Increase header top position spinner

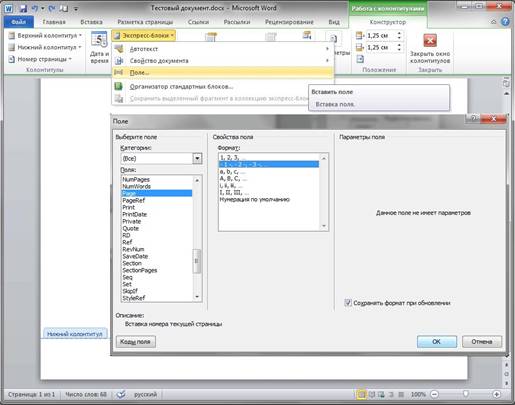point(399,33)
